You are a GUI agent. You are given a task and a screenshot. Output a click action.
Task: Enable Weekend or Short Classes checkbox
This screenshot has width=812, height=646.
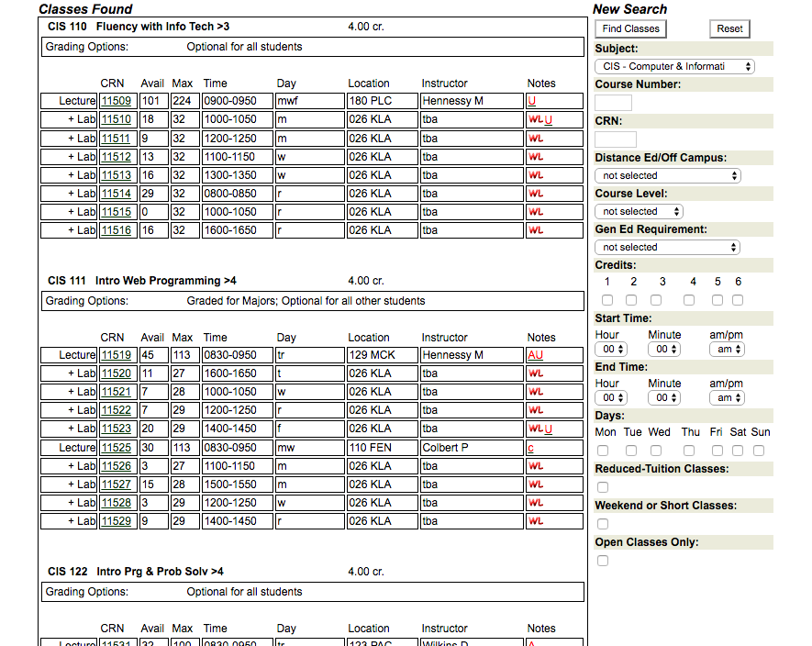coord(603,524)
